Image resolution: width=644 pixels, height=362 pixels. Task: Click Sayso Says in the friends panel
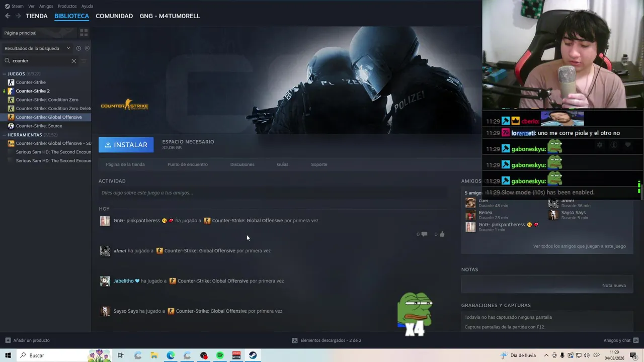[x=573, y=213]
